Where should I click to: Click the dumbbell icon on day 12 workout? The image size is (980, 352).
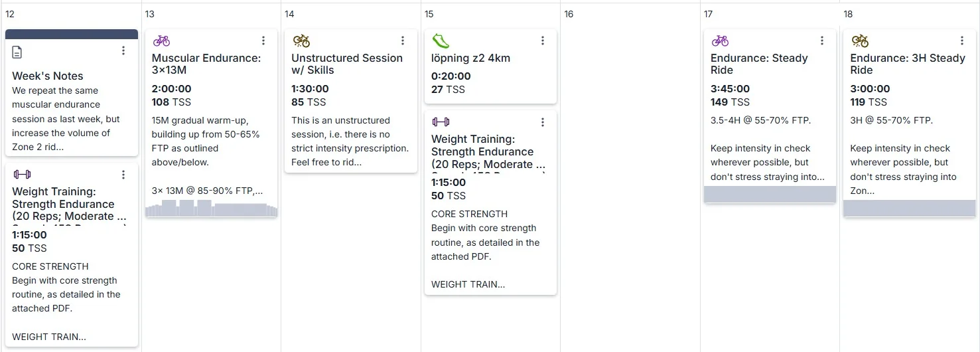[x=22, y=174]
